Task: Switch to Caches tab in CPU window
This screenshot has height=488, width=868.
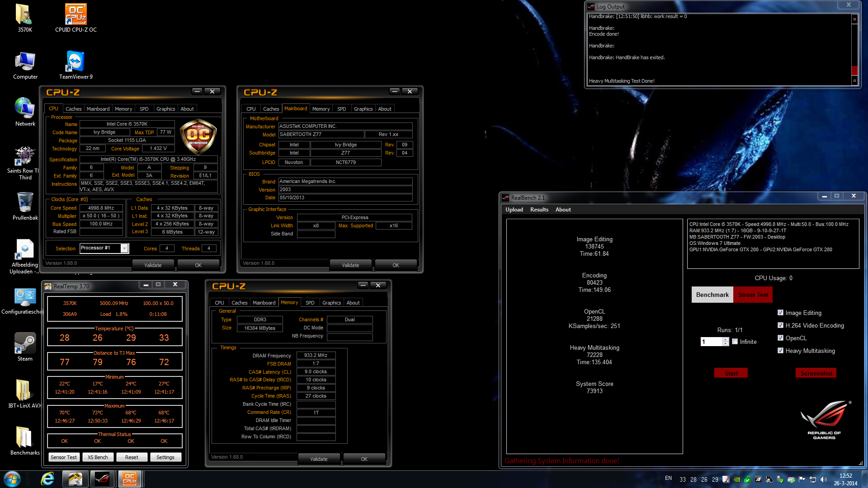Action: pos(73,109)
